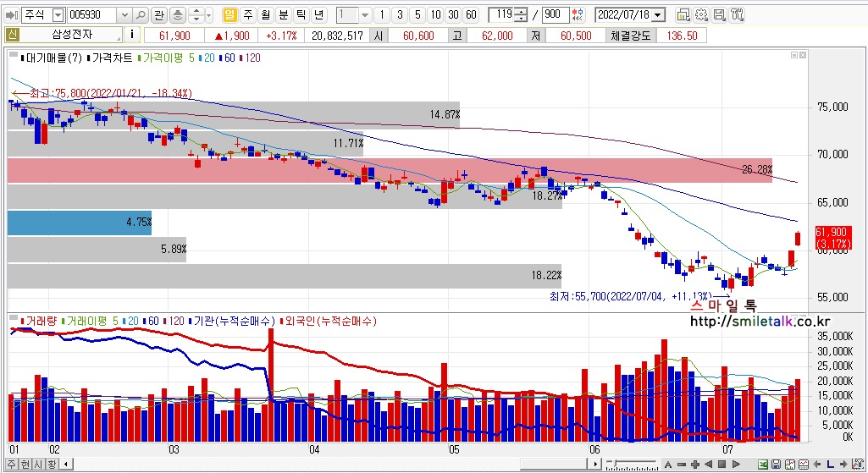The width and height of the screenshot is (868, 473).
Task: Click the candle count spinner showing 119
Action: pyautogui.click(x=508, y=15)
